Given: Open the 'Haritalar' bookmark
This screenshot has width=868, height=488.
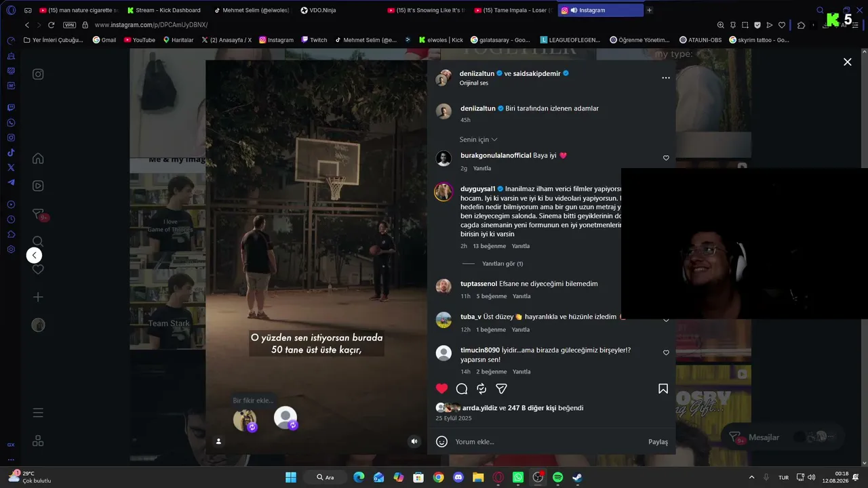Looking at the screenshot, I should click(178, 40).
